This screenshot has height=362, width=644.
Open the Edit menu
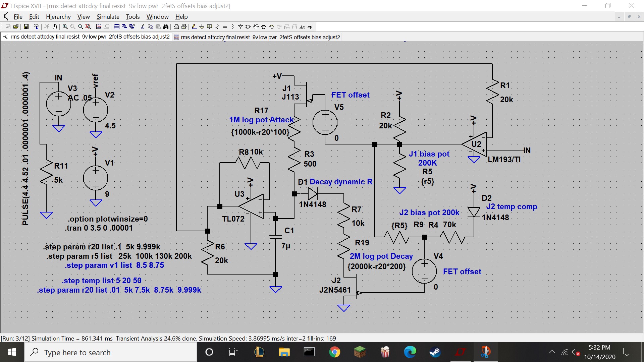34,17
